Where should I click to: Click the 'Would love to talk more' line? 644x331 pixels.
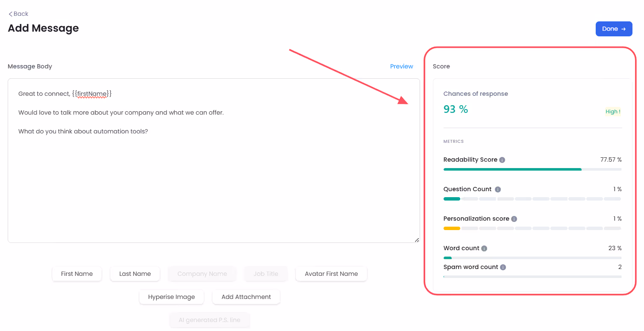[x=121, y=112]
